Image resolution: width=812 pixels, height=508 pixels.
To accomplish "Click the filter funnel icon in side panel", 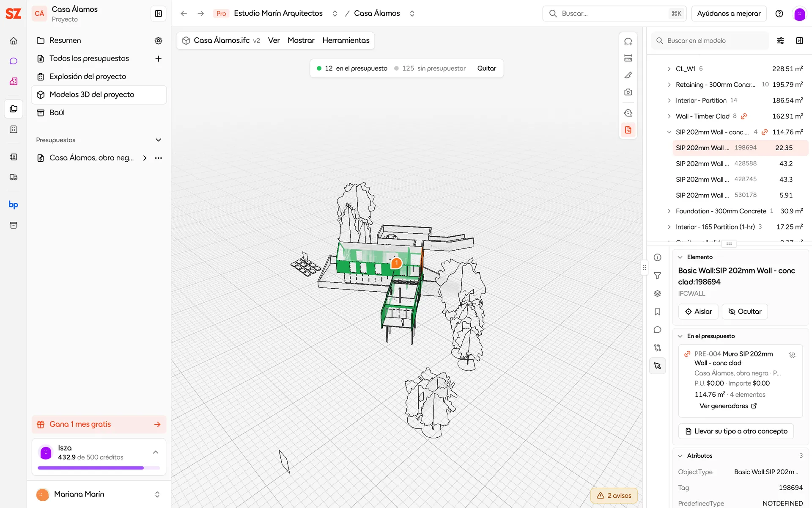I will 657,276.
